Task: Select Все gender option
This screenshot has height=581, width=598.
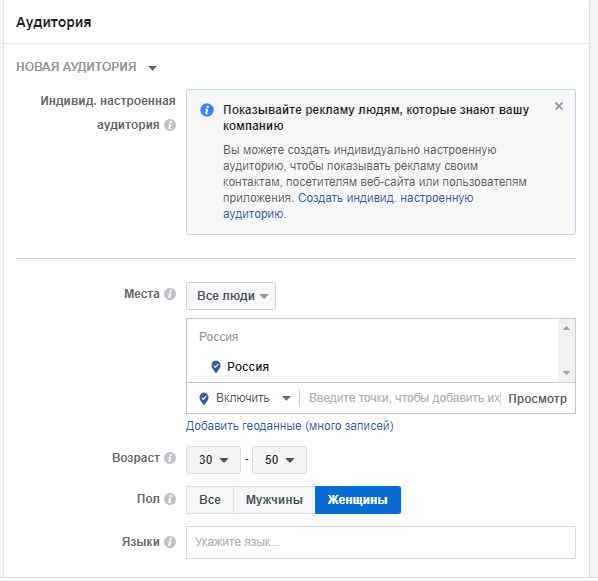Action: coord(210,500)
